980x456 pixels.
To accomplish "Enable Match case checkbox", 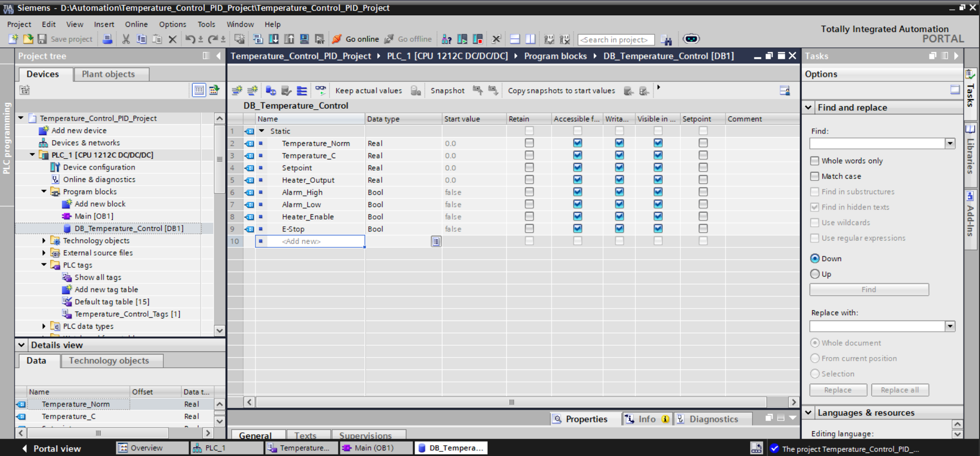I will 814,176.
